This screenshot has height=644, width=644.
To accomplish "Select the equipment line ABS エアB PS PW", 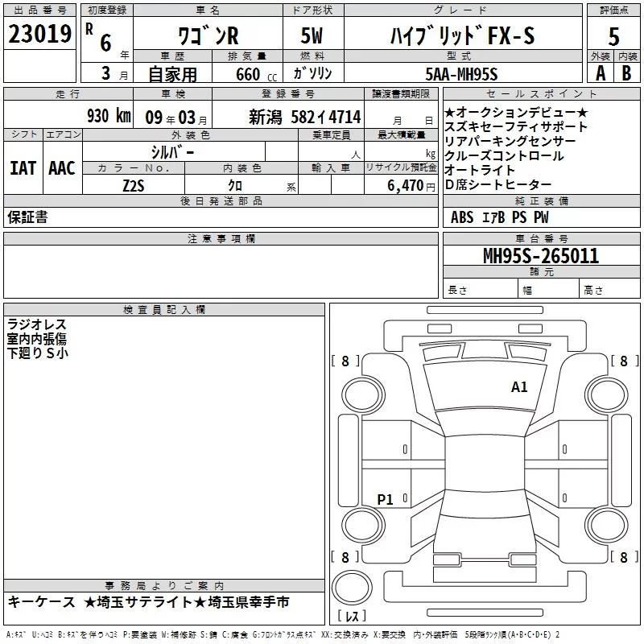I will 499,217.
